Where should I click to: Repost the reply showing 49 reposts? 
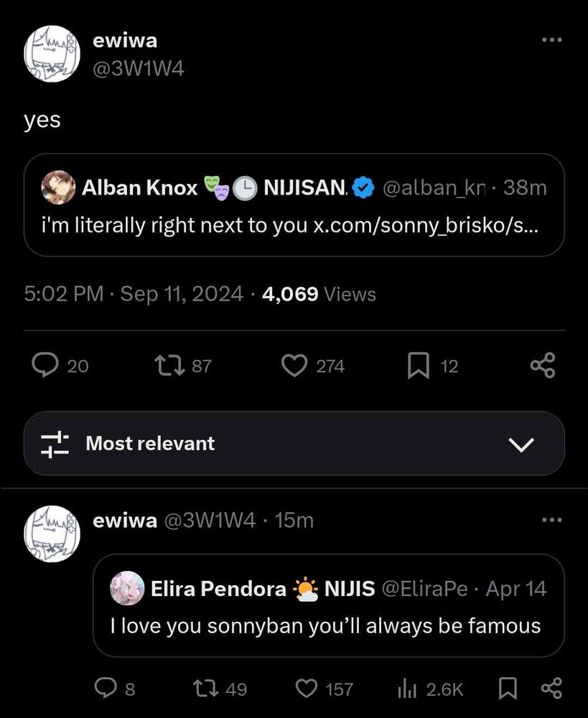pos(207,689)
